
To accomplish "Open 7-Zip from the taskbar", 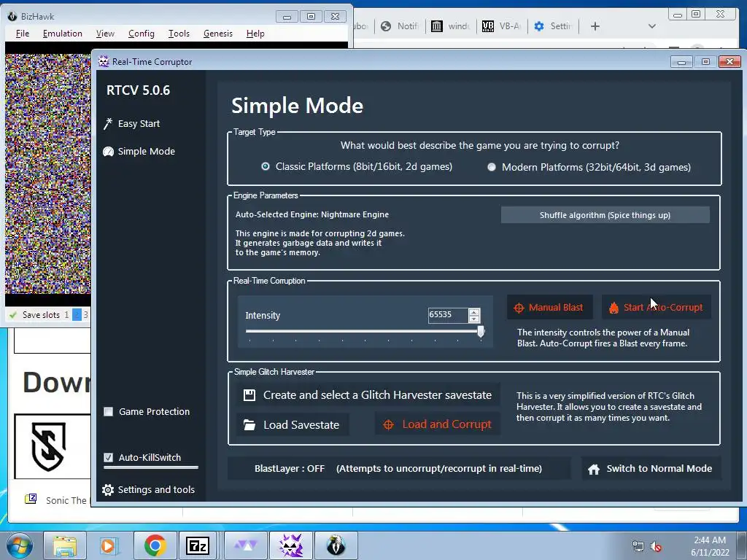I will click(x=198, y=545).
